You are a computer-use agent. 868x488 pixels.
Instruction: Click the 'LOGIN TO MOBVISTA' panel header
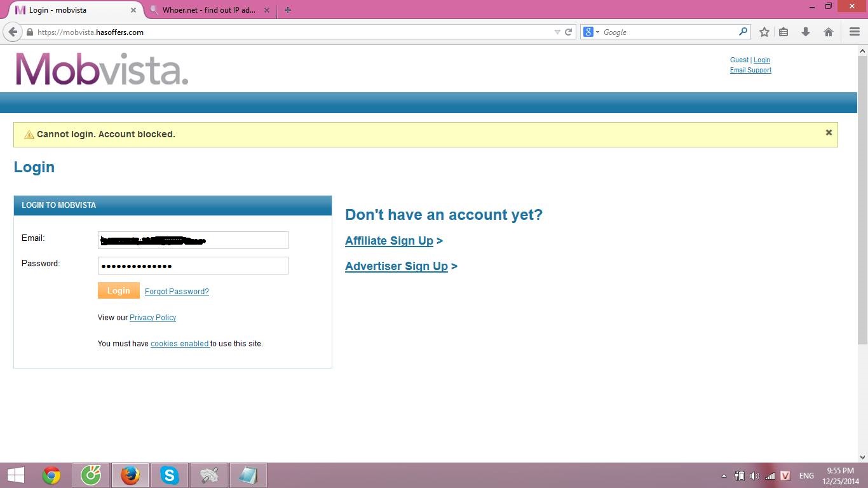click(x=173, y=205)
